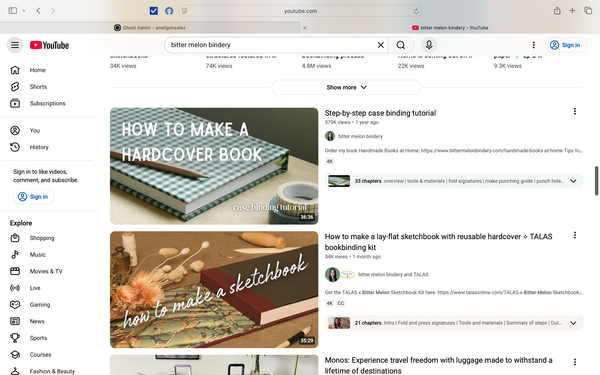Click the blue checkmark extension icon
This screenshot has width=600, height=375.
(x=154, y=11)
